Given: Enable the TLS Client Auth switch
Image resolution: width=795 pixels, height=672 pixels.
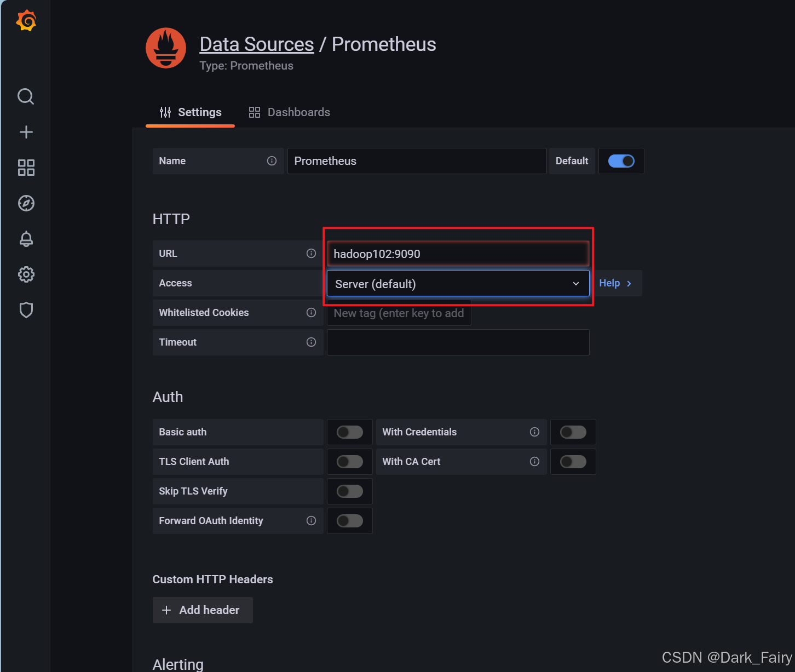Looking at the screenshot, I should tap(350, 462).
